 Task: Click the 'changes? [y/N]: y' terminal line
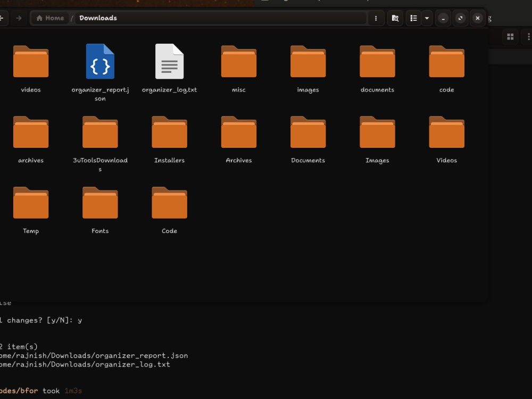pyautogui.click(x=45, y=320)
